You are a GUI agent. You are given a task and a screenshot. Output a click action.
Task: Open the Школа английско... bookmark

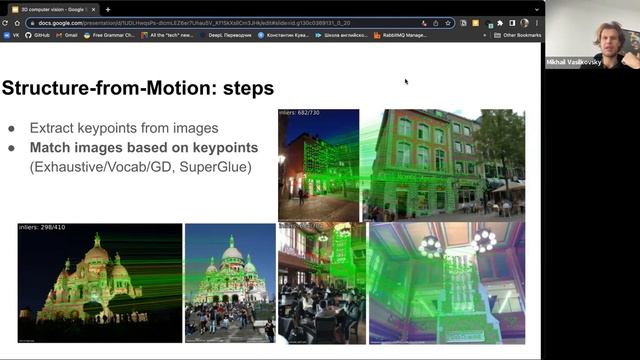(341, 36)
